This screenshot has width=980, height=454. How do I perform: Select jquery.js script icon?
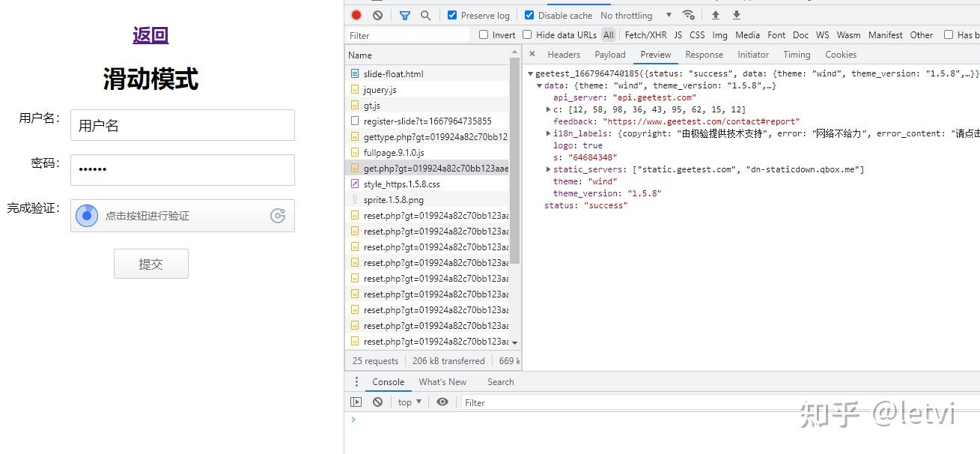click(355, 89)
